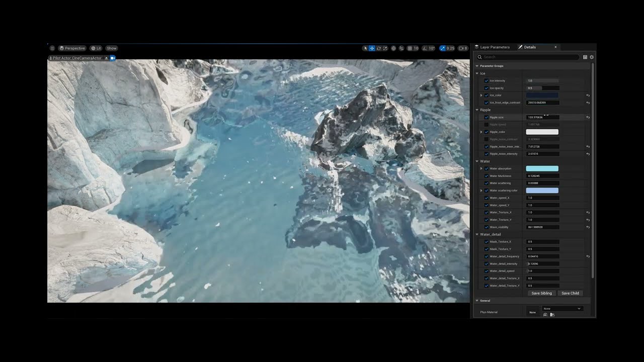
Task: Expand the Ripple_color channels
Action: click(x=481, y=132)
